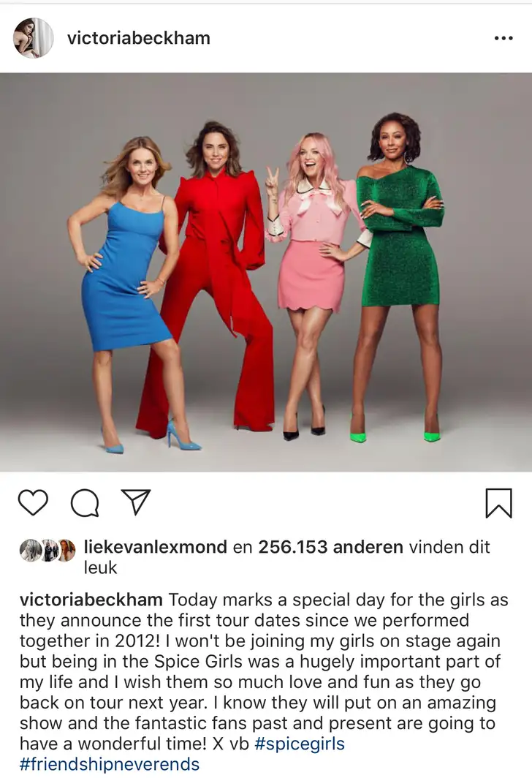Screen dimensions: 532x778
Task: Open comments via the speech bubble icon
Action: [85, 503]
